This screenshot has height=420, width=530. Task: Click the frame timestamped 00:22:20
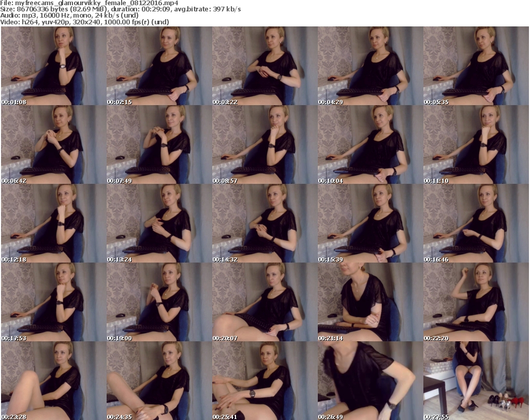point(476,302)
